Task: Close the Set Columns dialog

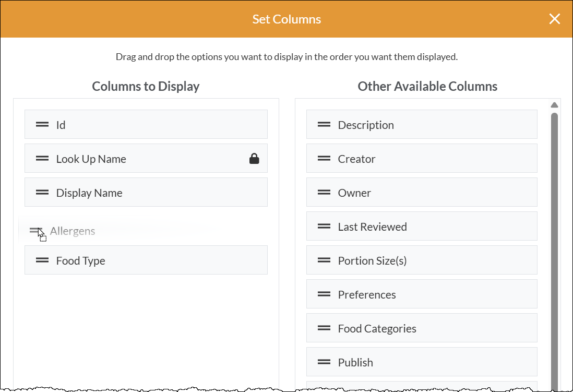Action: (554, 19)
